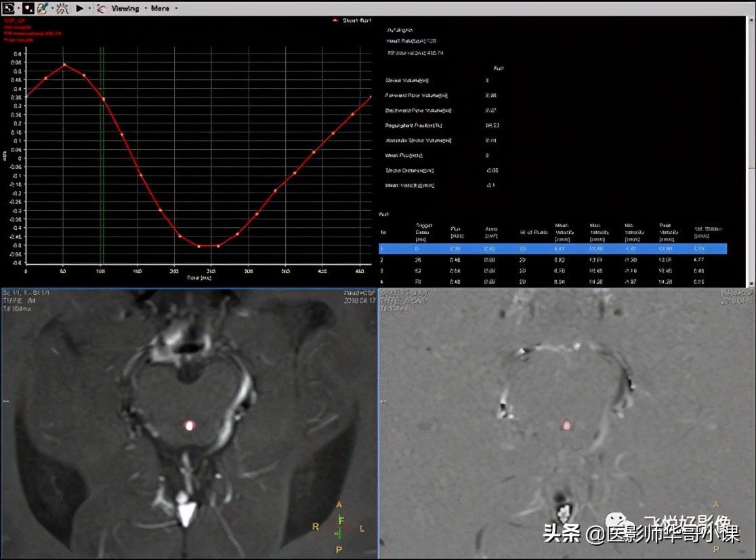Click the first toolbar icon with circular arrow
This screenshot has height=560, width=756.
(x=7, y=8)
